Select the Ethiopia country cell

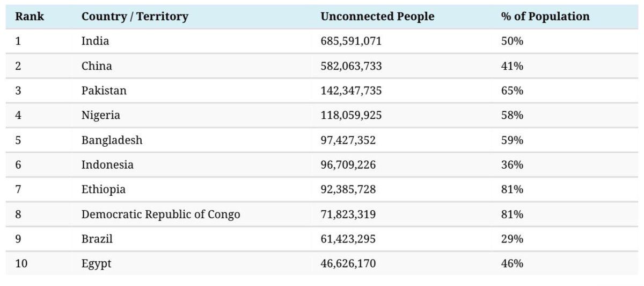(x=104, y=190)
